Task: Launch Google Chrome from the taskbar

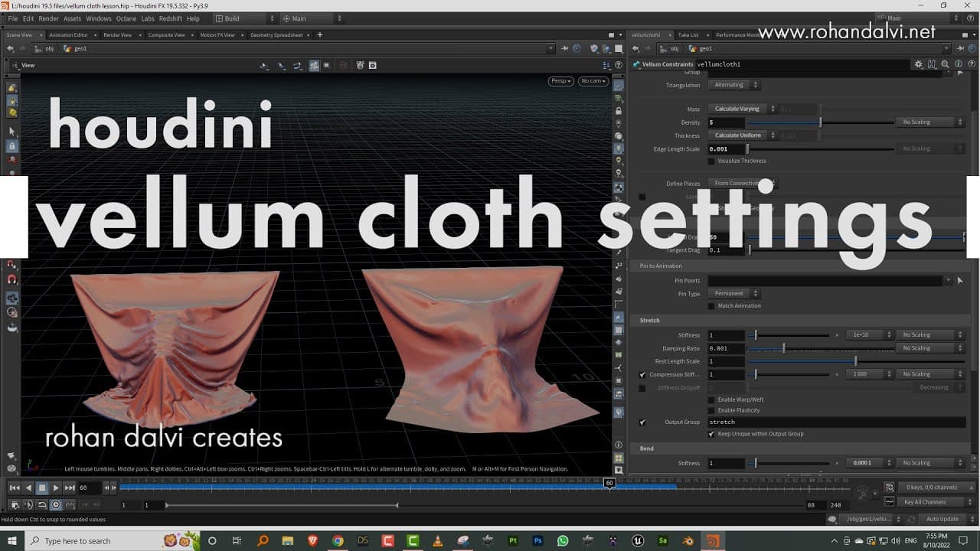Action: pos(338,541)
